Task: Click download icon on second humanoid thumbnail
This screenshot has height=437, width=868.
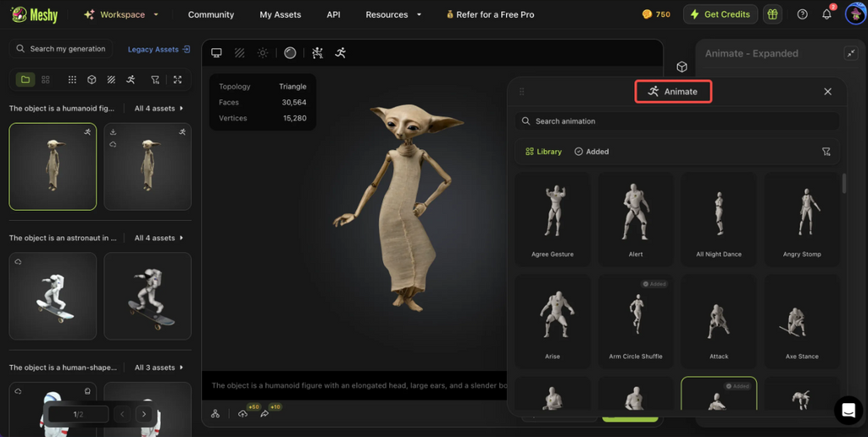Action: pos(113,132)
